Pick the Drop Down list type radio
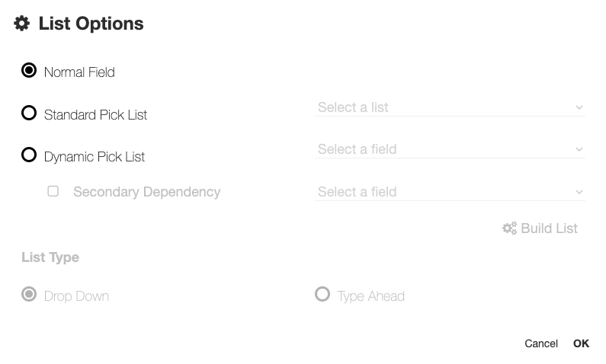Image resolution: width=606 pixels, height=364 pixels. (x=29, y=295)
